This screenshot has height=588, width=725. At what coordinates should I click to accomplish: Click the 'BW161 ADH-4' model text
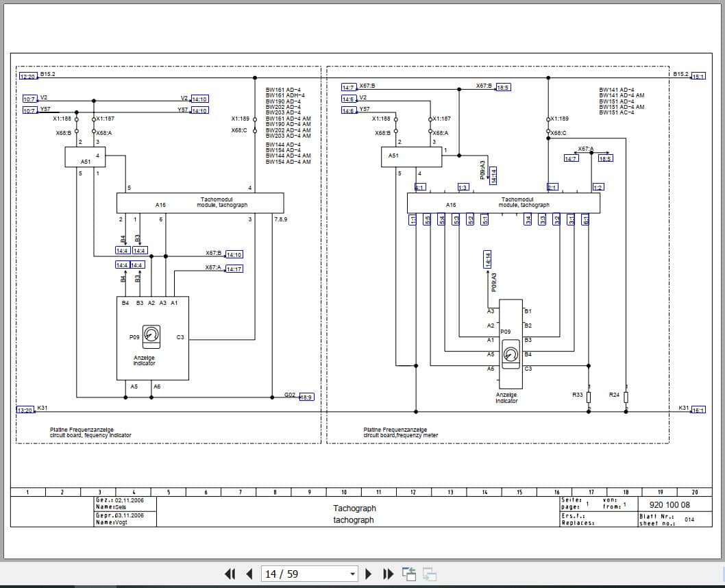285,96
